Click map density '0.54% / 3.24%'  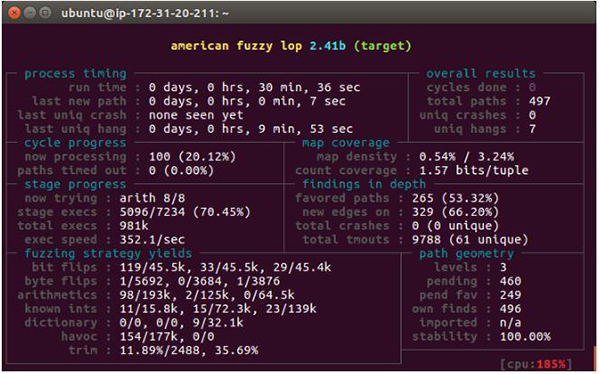tap(466, 157)
